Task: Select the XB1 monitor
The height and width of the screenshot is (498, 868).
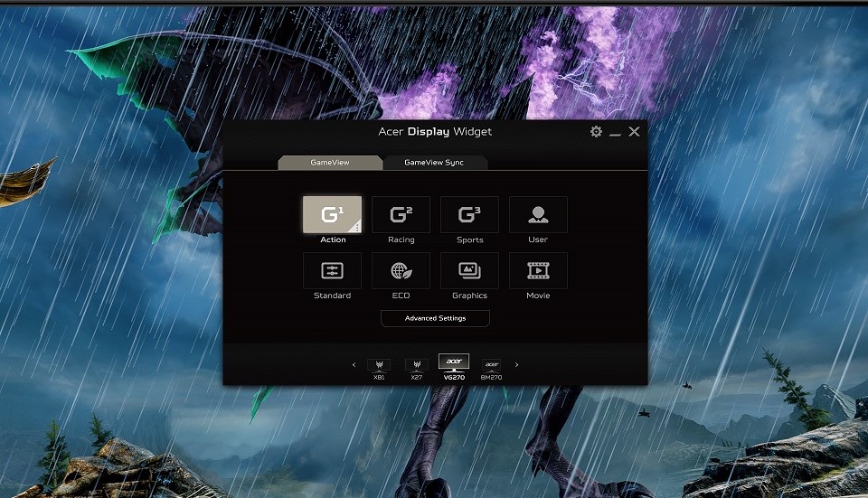Action: (379, 365)
